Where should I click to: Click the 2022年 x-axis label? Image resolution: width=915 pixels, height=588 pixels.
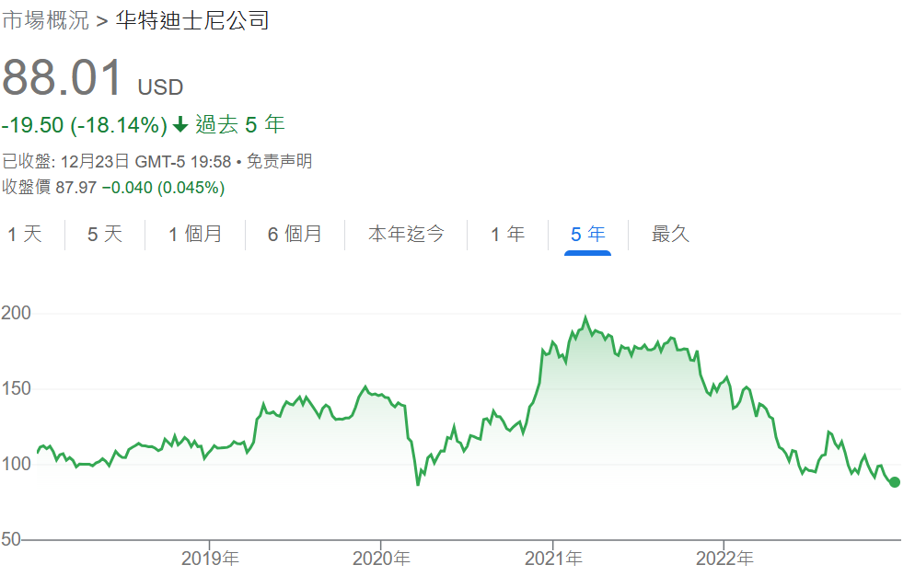coord(724,558)
